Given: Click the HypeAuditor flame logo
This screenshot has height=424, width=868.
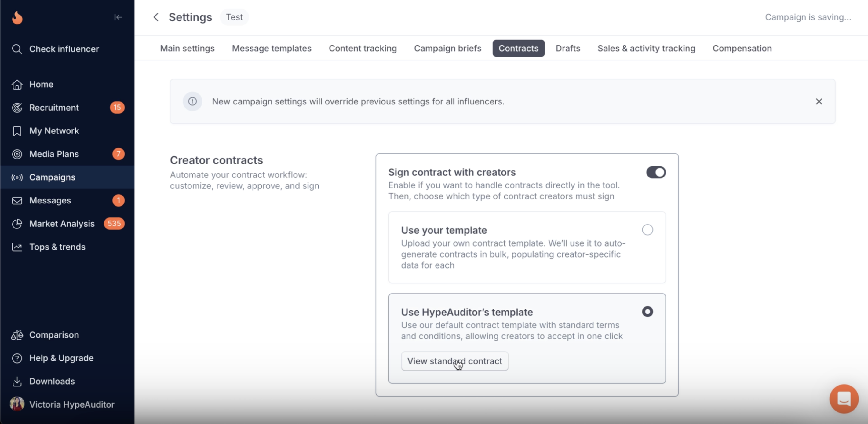Looking at the screenshot, I should [x=17, y=17].
